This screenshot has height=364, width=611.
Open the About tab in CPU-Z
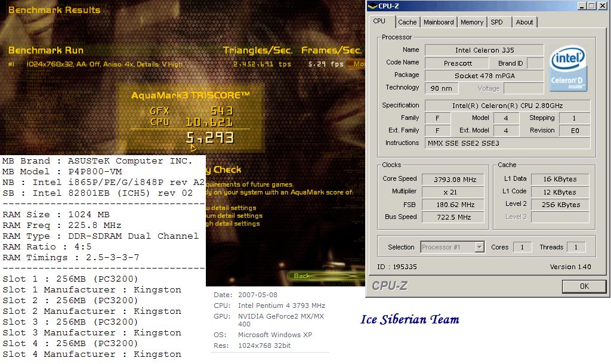pos(524,22)
